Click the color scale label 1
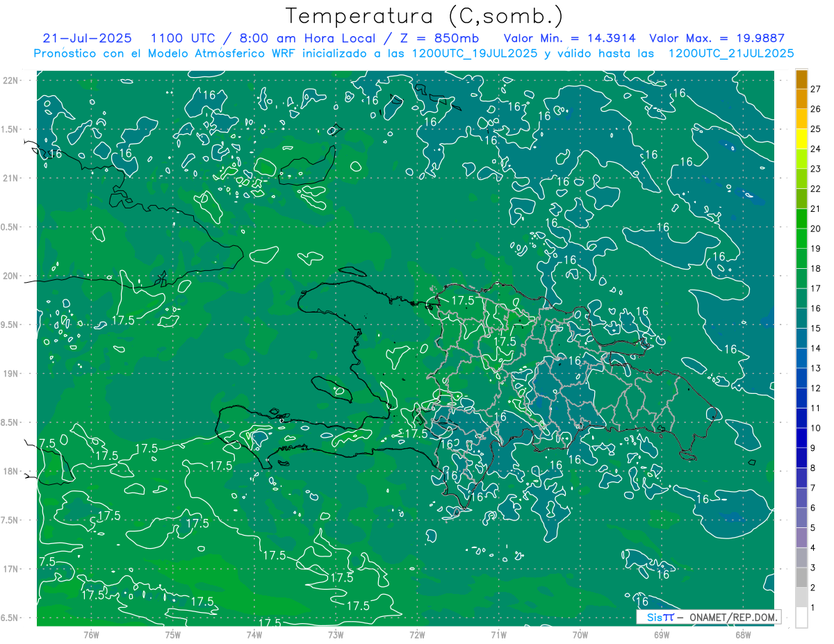Image resolution: width=834 pixels, height=644 pixels. click(x=813, y=608)
